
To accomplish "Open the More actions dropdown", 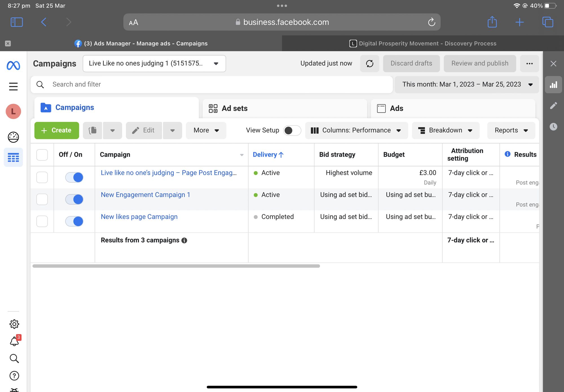I will point(206,130).
